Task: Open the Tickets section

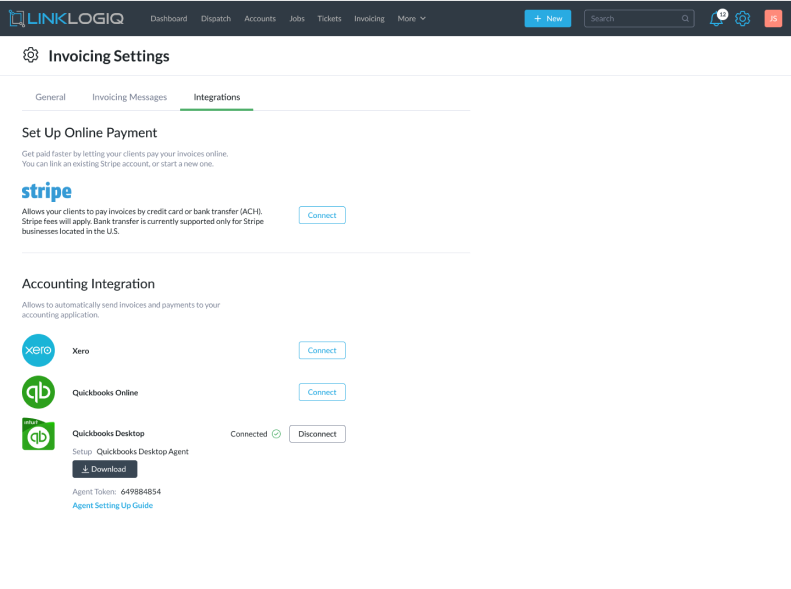Action: tap(329, 19)
